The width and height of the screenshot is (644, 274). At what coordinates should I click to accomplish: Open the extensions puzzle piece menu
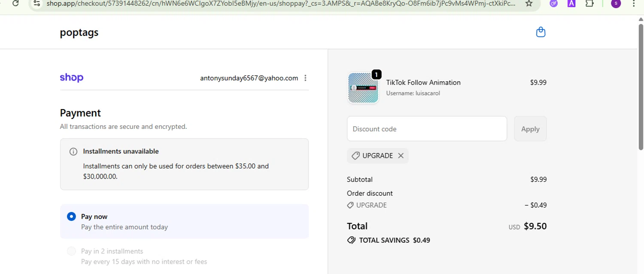click(x=589, y=3)
